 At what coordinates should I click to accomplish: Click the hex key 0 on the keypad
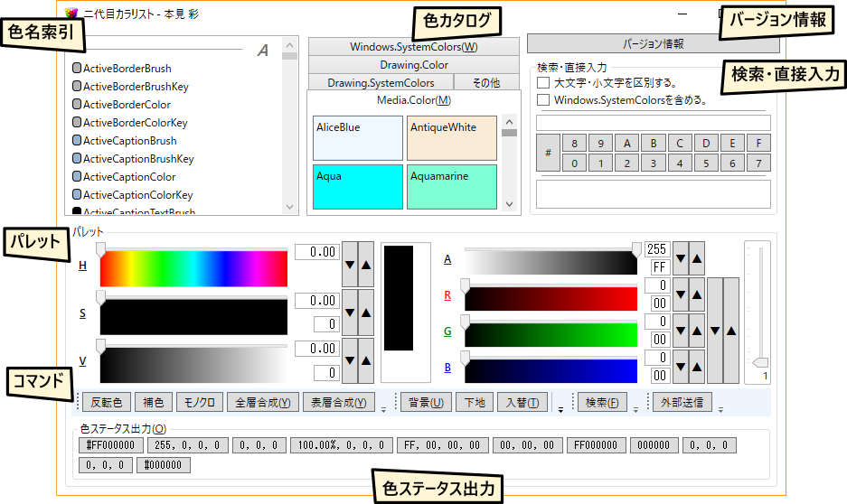pos(574,163)
